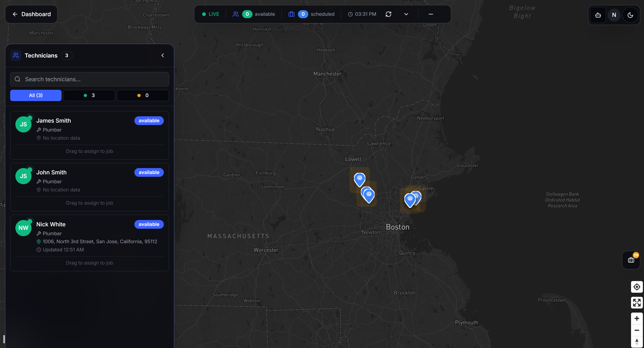Image resolution: width=644 pixels, height=348 pixels.
Task: Click job pin nearest Lowell
Action: click(x=360, y=179)
